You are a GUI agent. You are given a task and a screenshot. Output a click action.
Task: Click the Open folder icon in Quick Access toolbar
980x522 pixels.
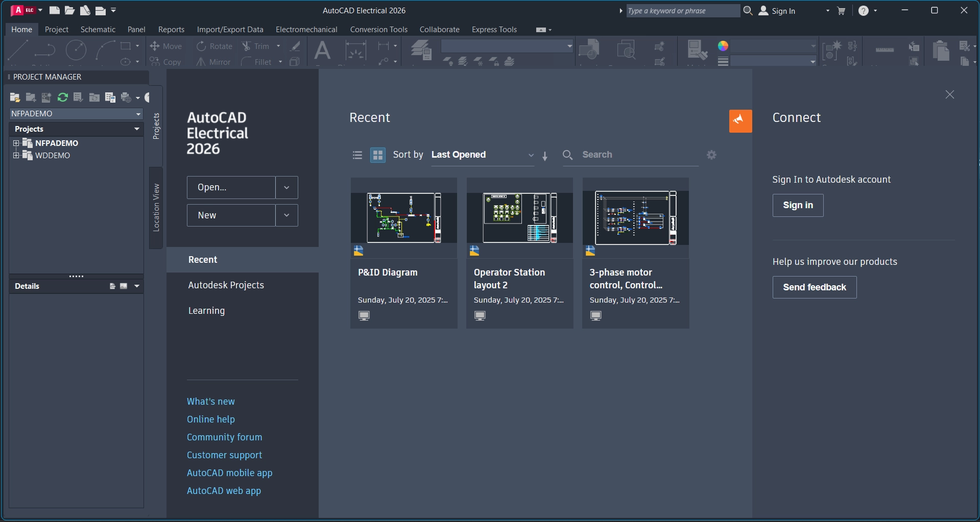coord(69,10)
